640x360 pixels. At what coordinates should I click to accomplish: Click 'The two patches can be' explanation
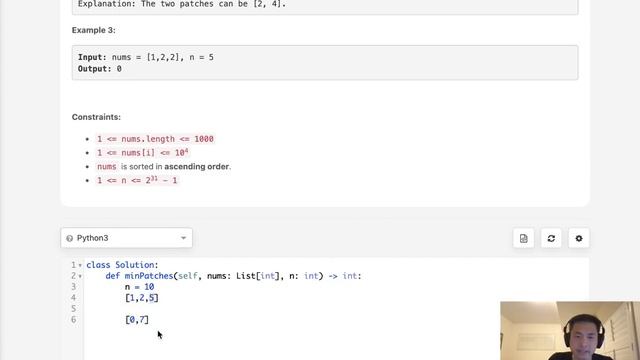[x=182, y=4]
